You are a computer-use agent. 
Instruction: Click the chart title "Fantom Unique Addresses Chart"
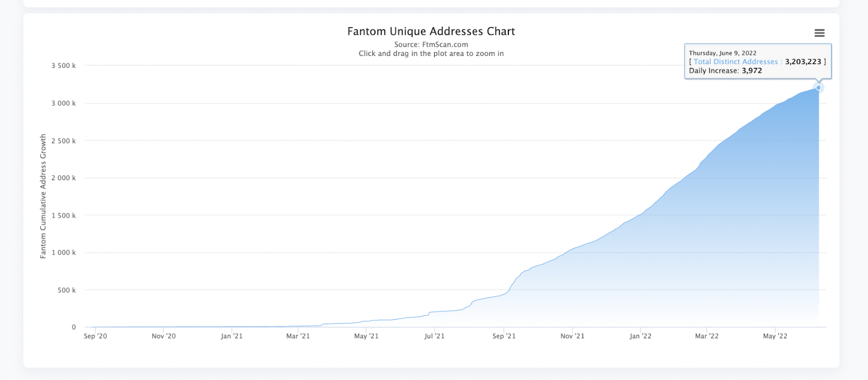431,31
